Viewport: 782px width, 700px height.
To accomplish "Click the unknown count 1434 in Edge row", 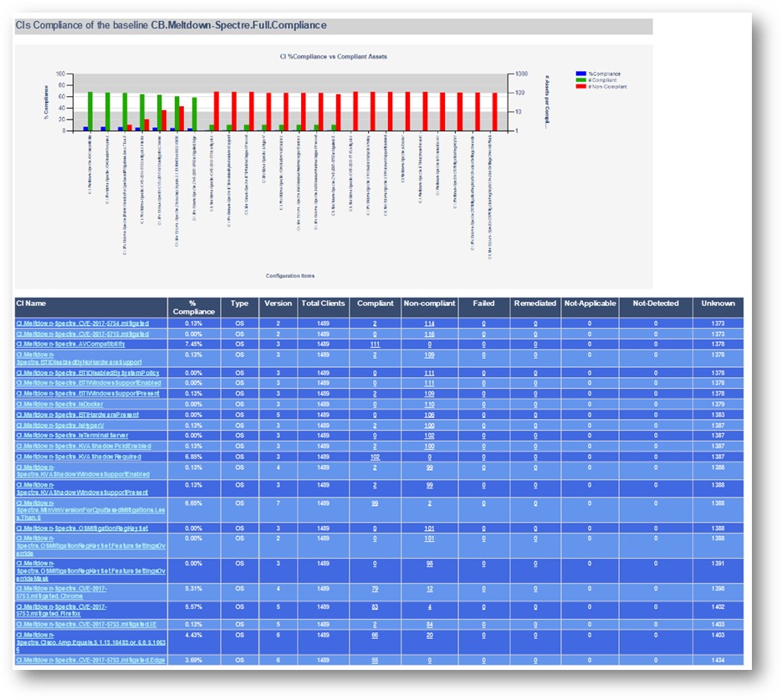I will click(718, 660).
